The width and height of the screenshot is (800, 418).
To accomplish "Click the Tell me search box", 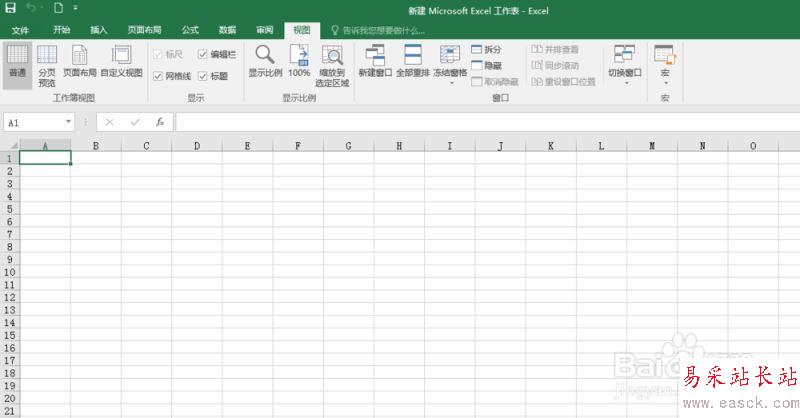I will pyautogui.click(x=378, y=31).
